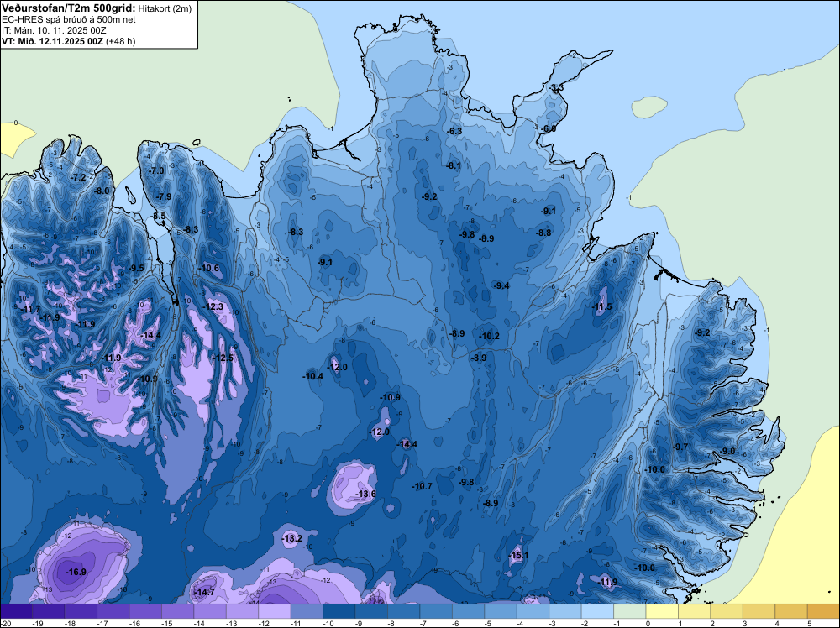Image resolution: width=840 pixels, height=628 pixels.
Task: Click the '-20' legend scale label
Action: 5,623
